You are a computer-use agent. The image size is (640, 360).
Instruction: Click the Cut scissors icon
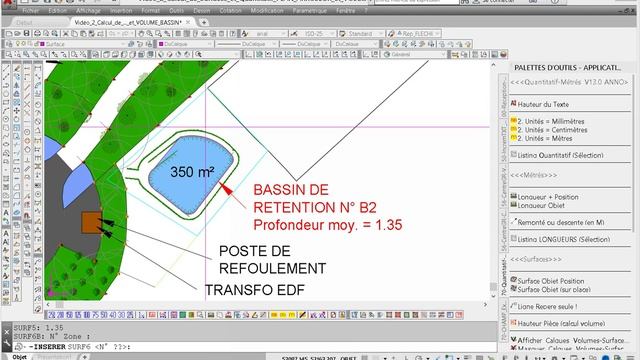66,33
